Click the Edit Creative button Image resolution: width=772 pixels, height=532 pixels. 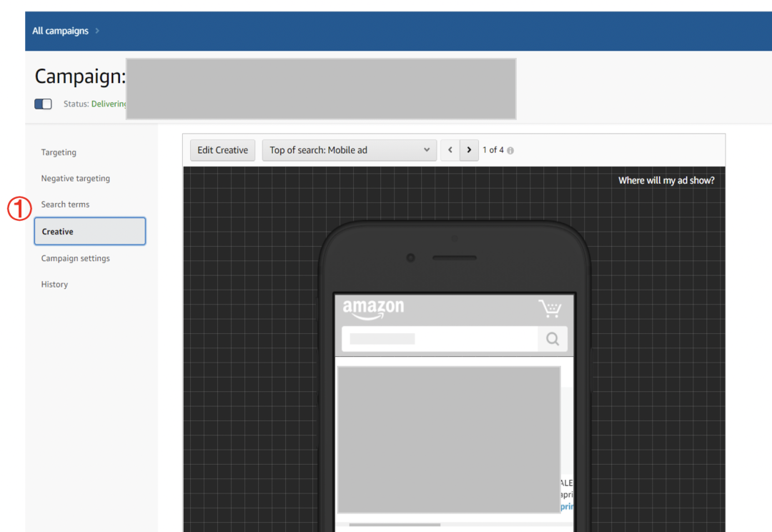(222, 150)
